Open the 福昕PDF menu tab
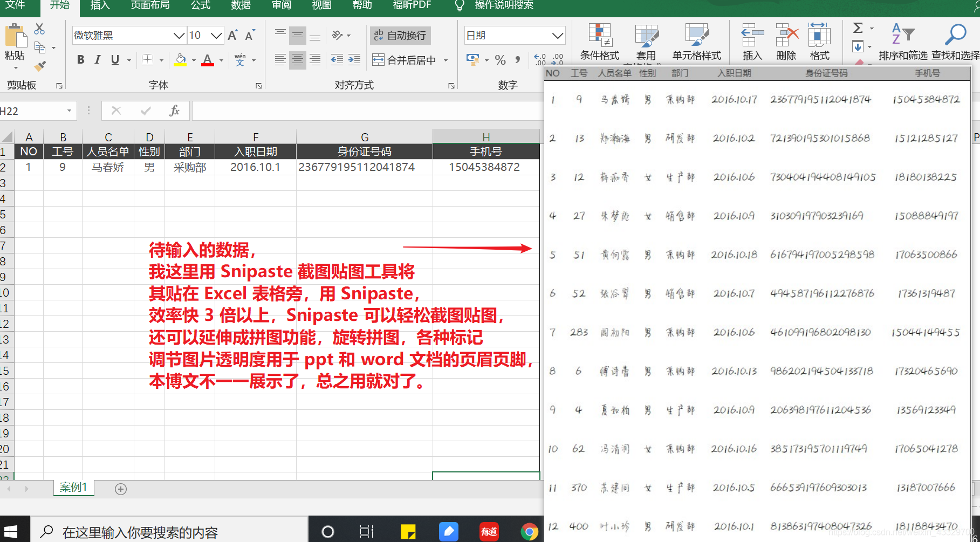Screen dimensions: 980x542 coord(412,6)
